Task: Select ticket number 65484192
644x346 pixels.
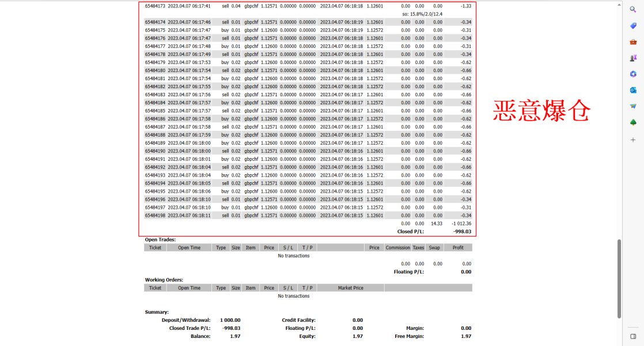Action: [x=155, y=167]
